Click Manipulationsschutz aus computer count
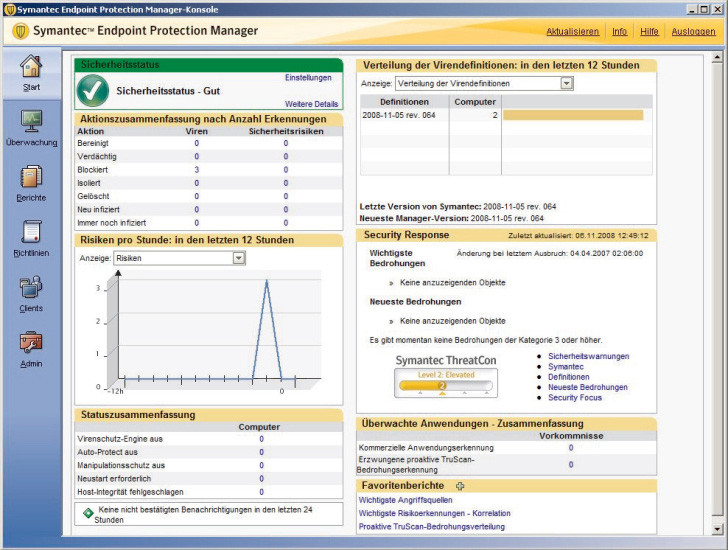This screenshot has height=550, width=728. [261, 465]
